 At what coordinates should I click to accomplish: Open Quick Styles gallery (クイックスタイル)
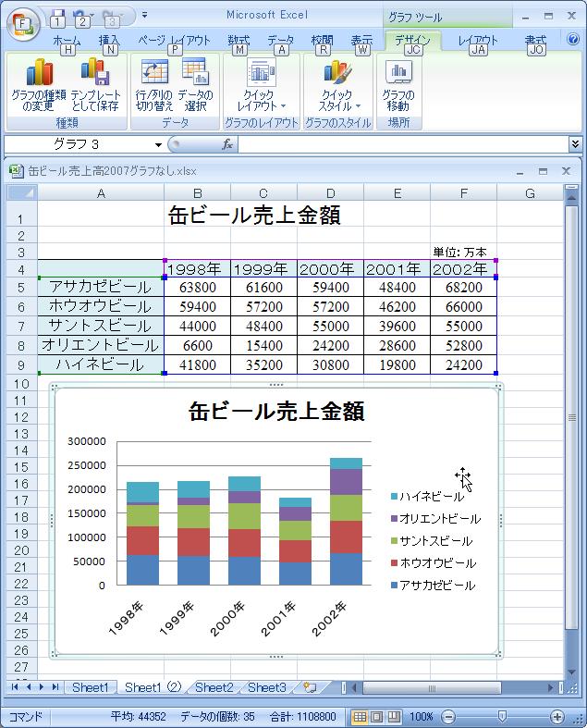click(x=338, y=85)
